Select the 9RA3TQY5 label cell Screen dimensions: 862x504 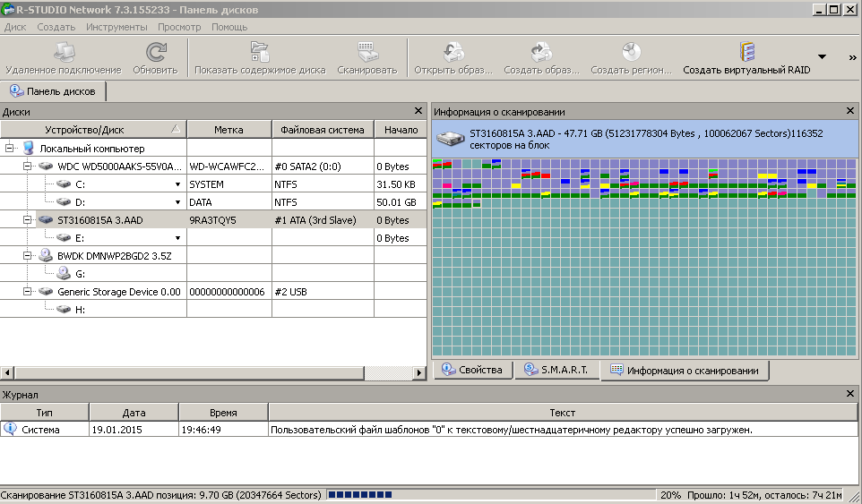pos(229,220)
